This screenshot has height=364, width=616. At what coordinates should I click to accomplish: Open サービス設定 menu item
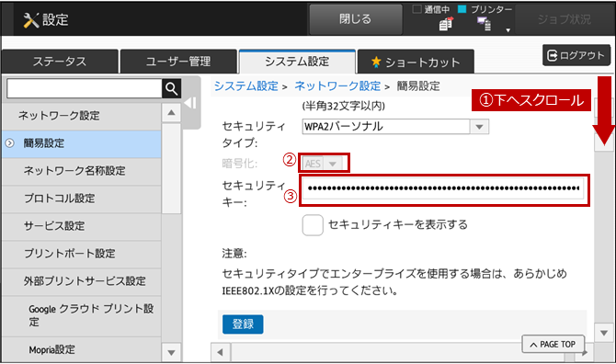[x=81, y=226]
